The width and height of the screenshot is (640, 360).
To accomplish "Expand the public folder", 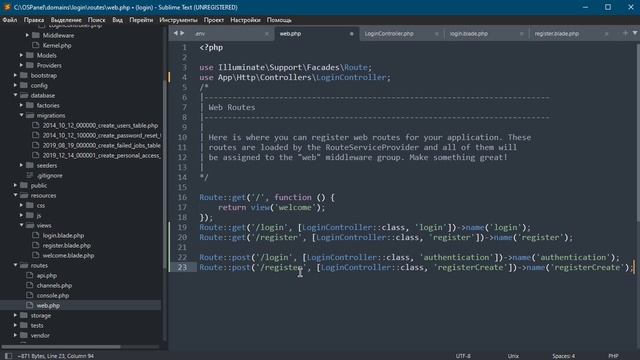I will [15, 185].
